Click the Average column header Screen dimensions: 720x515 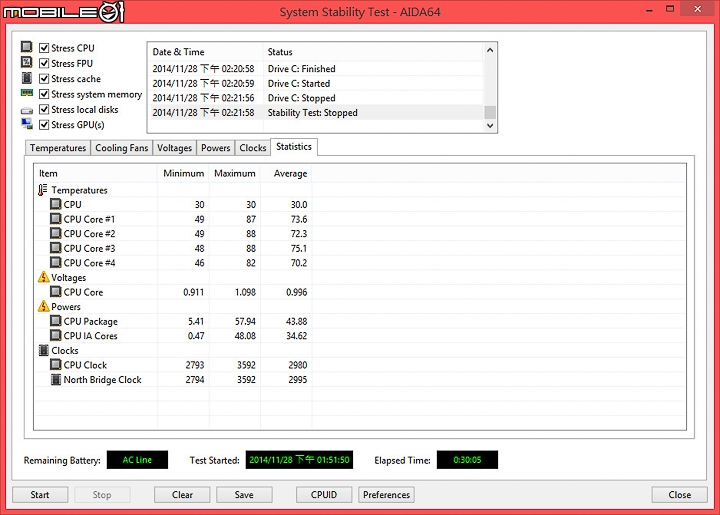tap(286, 174)
